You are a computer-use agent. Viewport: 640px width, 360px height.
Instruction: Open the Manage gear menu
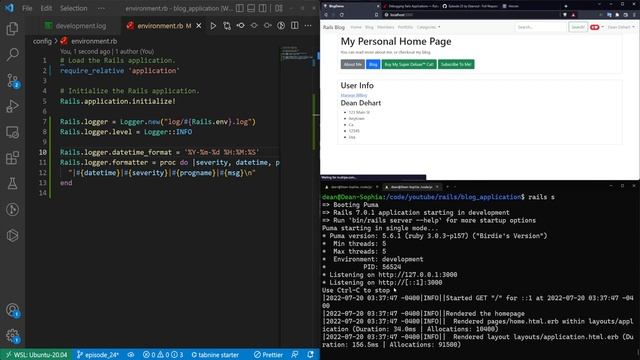[x=12, y=336]
